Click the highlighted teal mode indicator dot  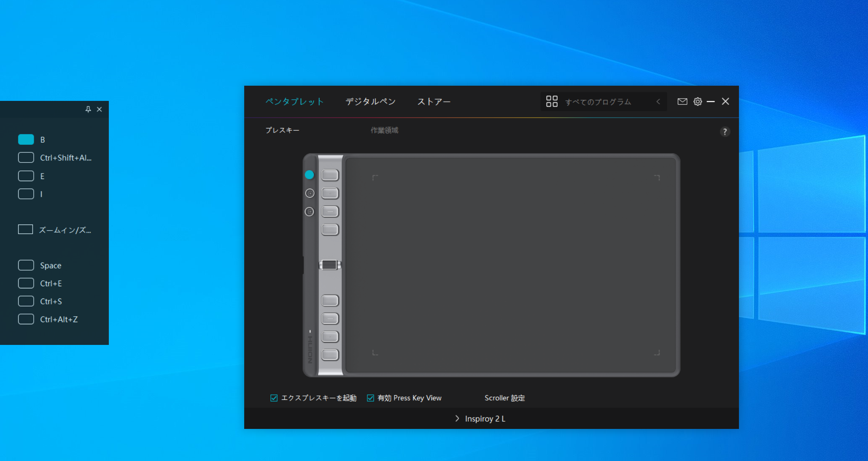(x=310, y=175)
